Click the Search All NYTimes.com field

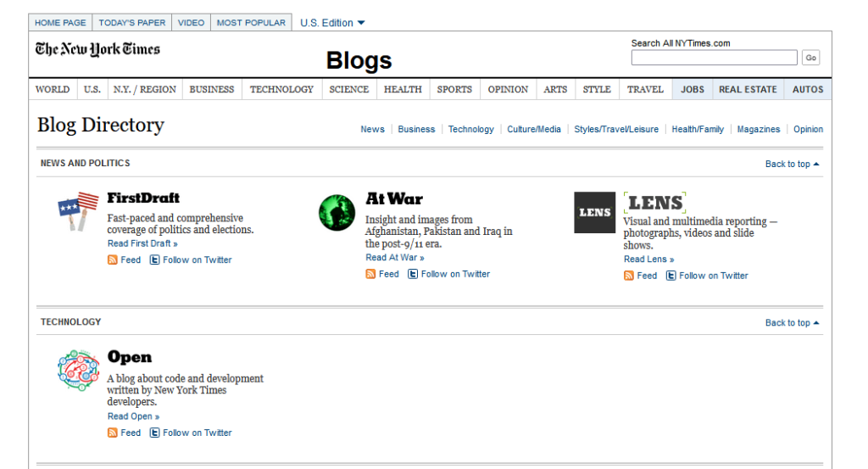click(714, 58)
